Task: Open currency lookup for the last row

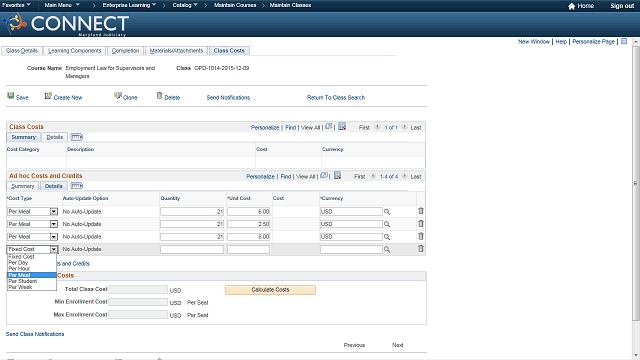Action: pos(387,249)
